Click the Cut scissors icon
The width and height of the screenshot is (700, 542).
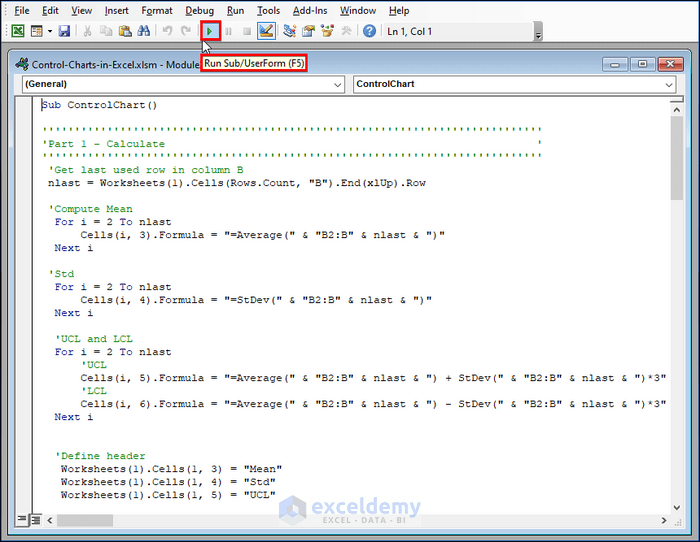[88, 31]
